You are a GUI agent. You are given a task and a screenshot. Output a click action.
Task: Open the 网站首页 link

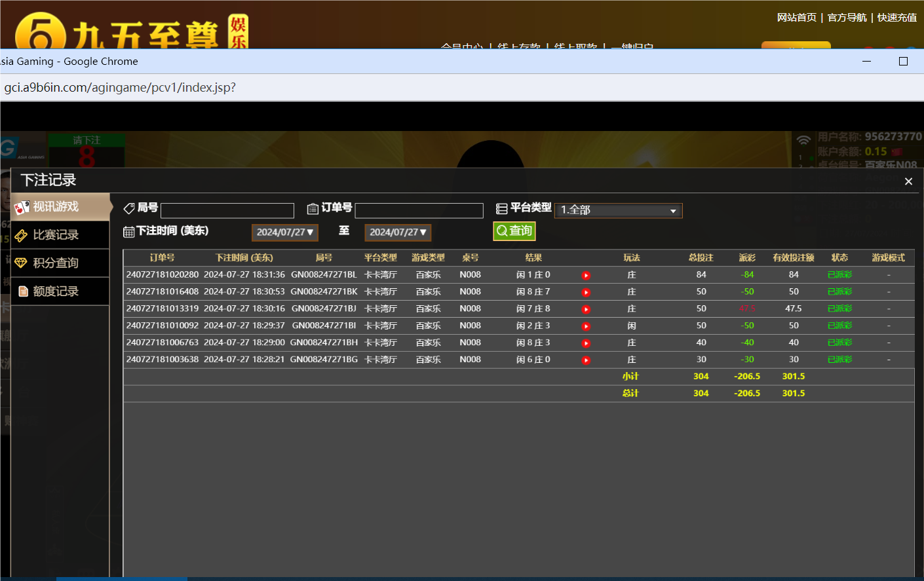coord(796,18)
